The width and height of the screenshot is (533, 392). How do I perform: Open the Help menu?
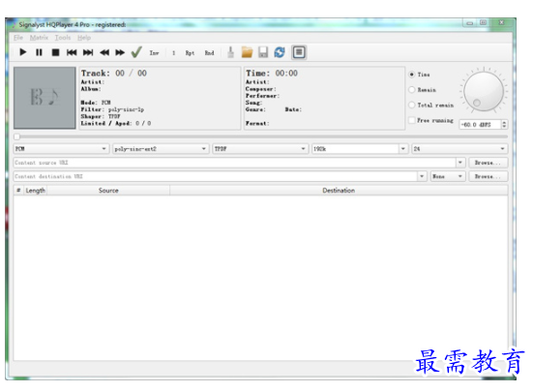point(84,38)
